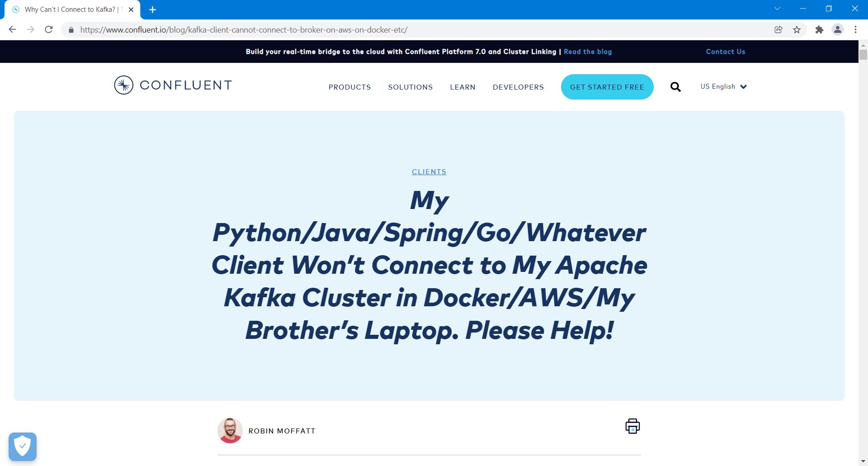868x466 pixels.
Task: Open the site search magnifier
Action: 675,87
